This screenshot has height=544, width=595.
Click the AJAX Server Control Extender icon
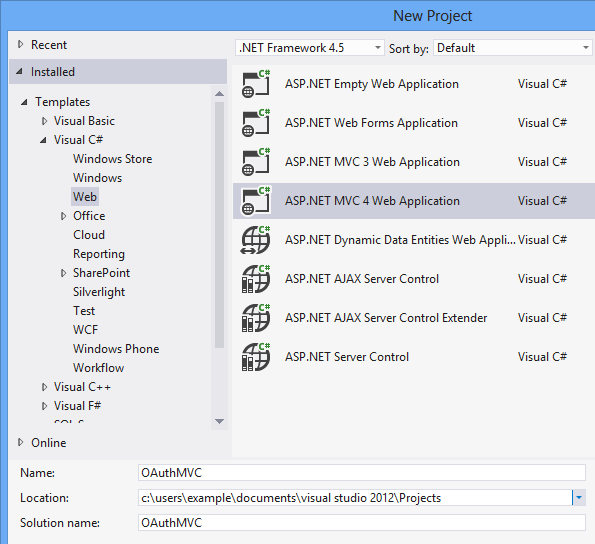point(256,318)
